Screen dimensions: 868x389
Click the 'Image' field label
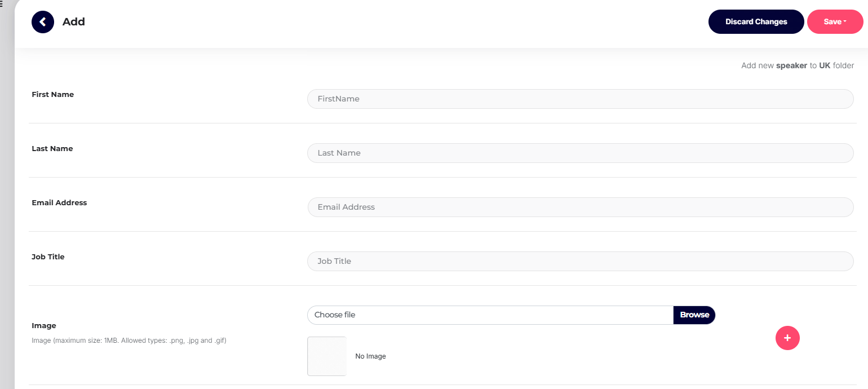[x=44, y=326]
